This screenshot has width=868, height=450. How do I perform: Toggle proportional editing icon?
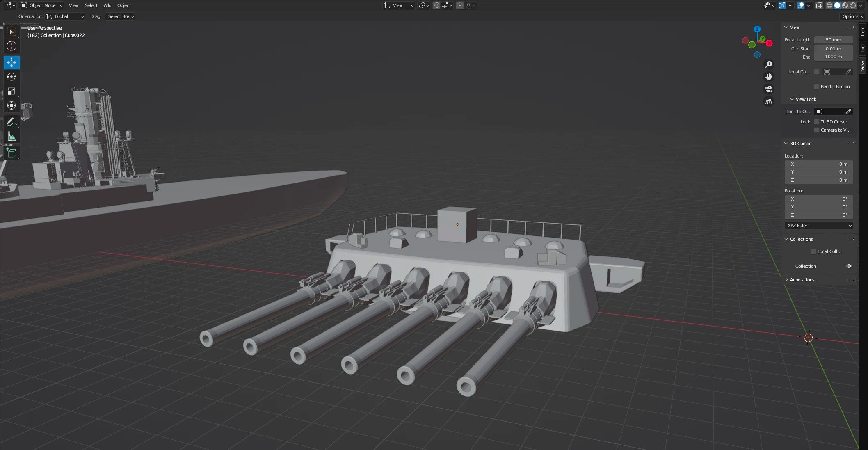pos(460,5)
